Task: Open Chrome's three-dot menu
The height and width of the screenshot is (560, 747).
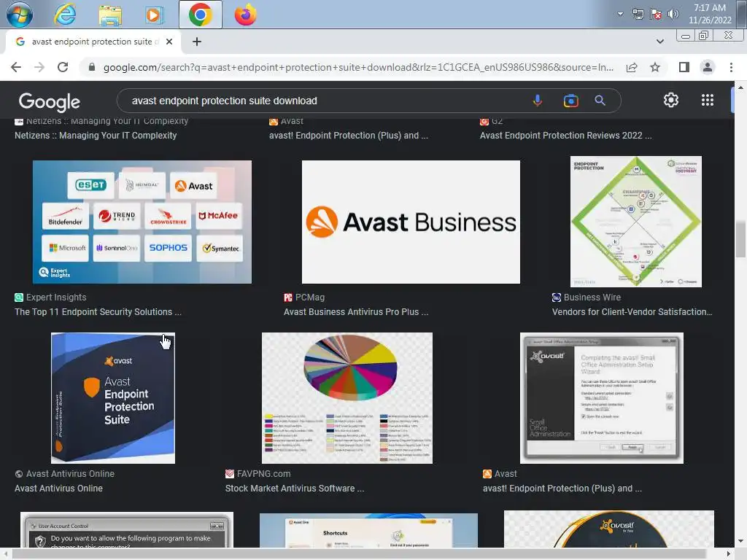Action: pos(731,67)
